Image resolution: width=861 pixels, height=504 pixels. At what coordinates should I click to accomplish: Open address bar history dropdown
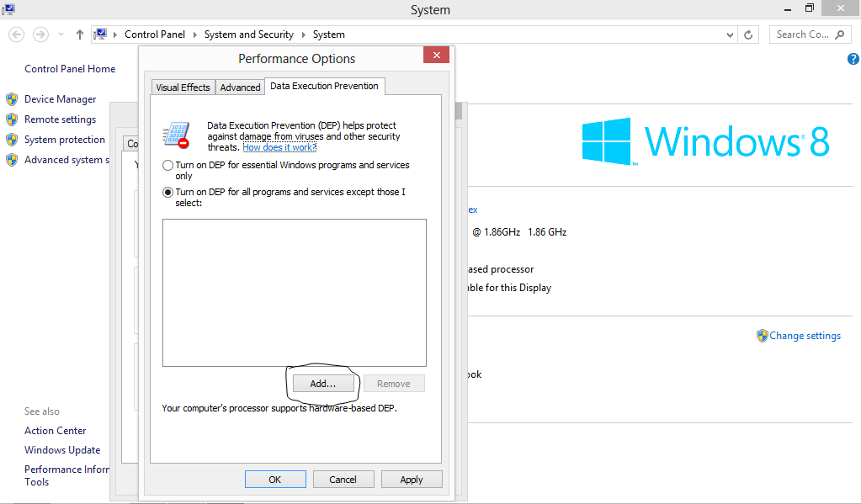(730, 34)
